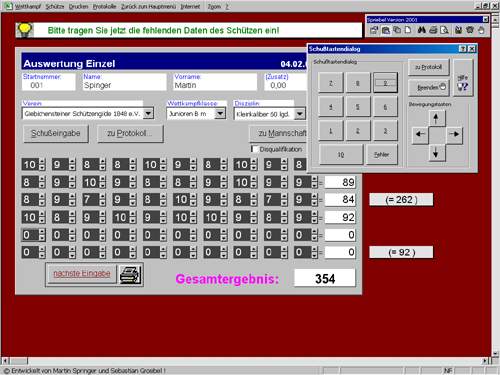
Task: Click zu Protokoll button in Schußtastendialog
Action: click(x=429, y=67)
